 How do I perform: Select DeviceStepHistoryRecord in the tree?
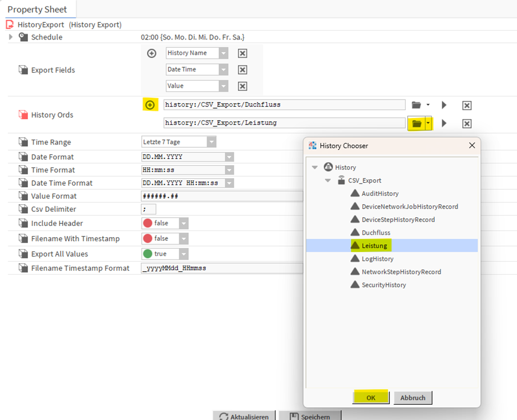(x=398, y=219)
